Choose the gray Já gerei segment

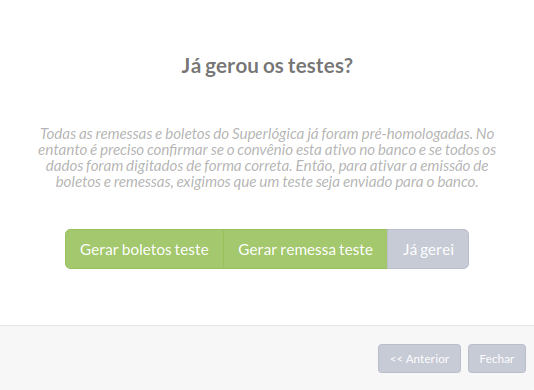pos(428,249)
